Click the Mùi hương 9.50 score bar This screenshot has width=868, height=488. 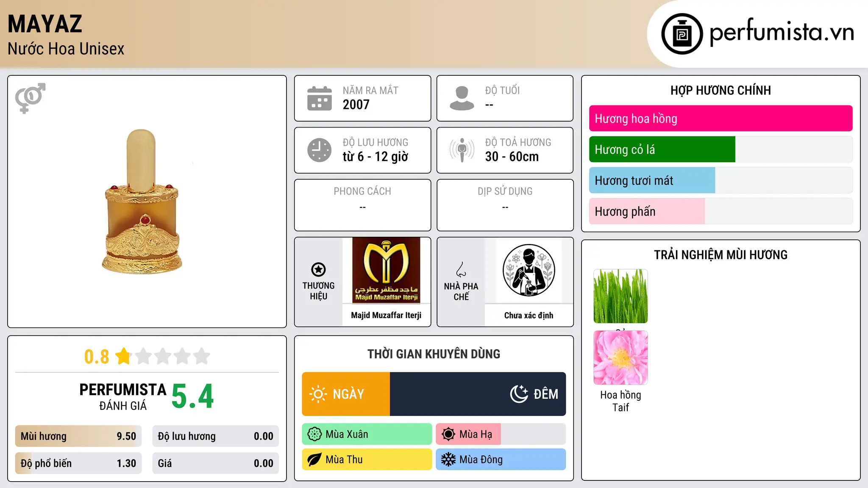(78, 436)
